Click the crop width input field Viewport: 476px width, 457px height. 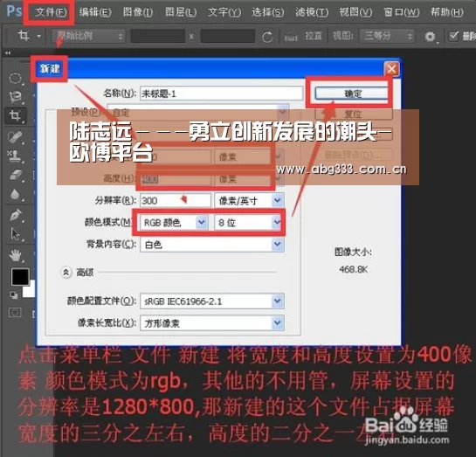(x=157, y=37)
